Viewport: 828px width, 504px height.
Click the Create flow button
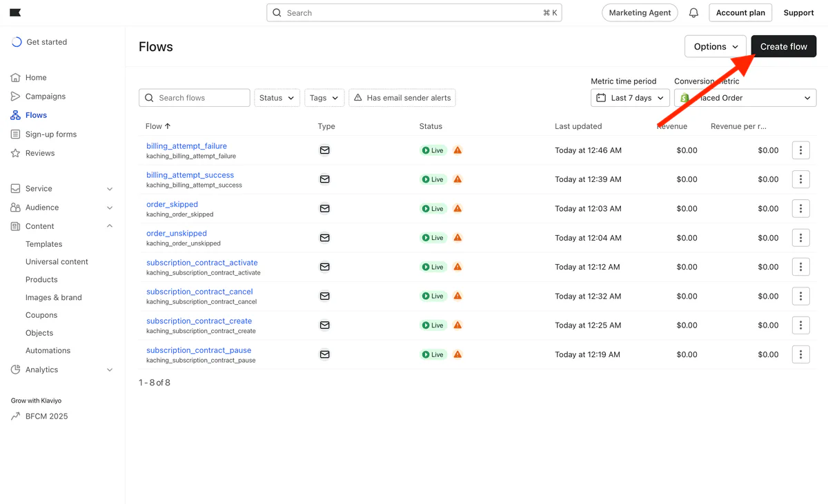pos(784,47)
